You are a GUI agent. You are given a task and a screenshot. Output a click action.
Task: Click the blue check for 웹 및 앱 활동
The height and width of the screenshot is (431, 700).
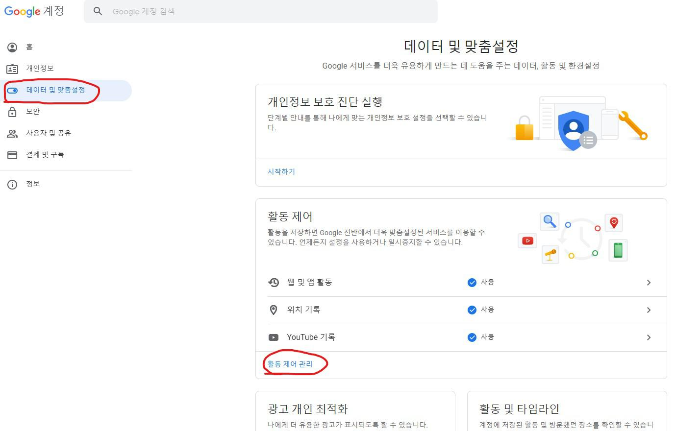point(472,282)
